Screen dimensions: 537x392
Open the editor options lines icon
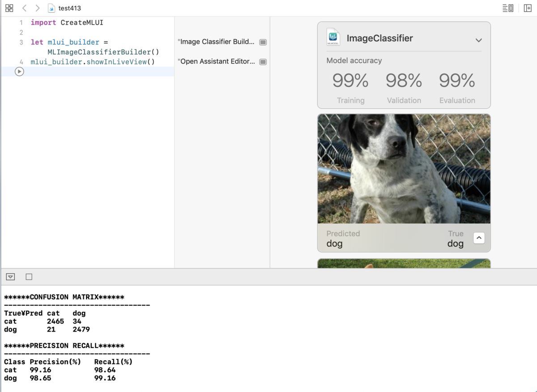point(508,8)
